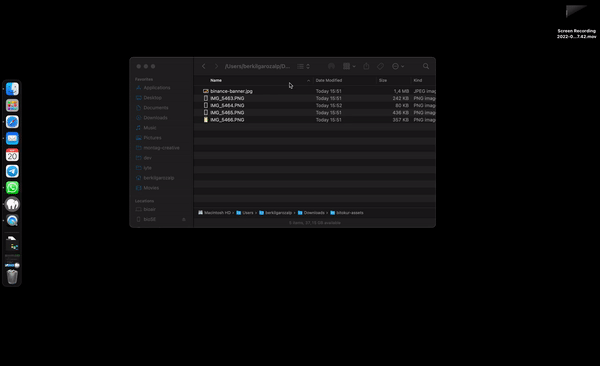The image size is (600, 366).
Task: Sort files by Kind column
Action: click(417, 80)
